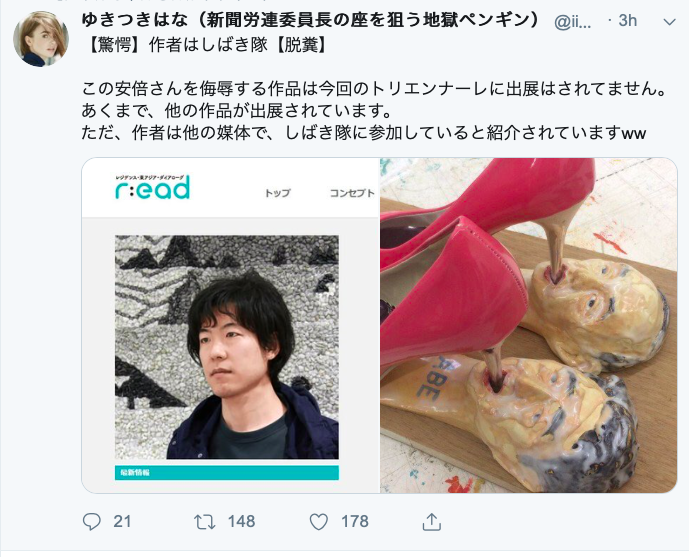The image size is (689, 557).
Task: Click the teal 最新情報 bar
Action: 227,473
